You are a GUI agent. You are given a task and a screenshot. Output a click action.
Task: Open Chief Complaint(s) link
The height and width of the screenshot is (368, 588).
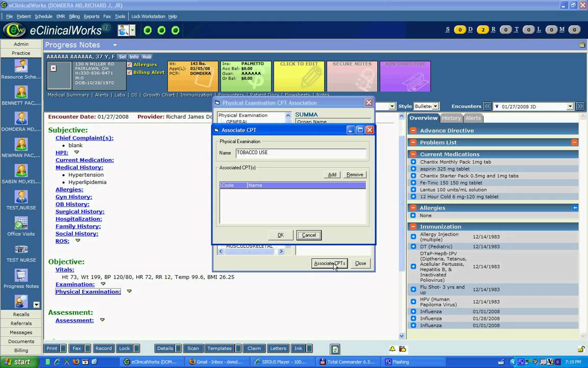point(84,138)
